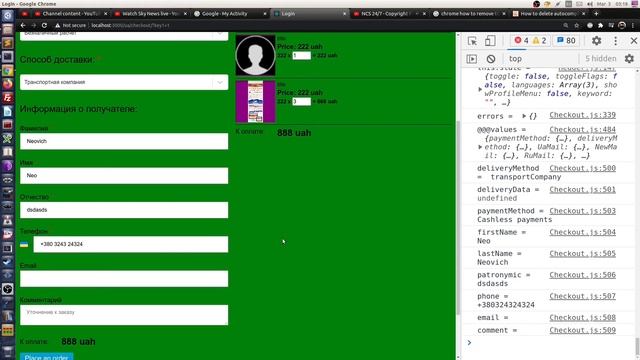Open the Checkout.js:507 source link

582,296
